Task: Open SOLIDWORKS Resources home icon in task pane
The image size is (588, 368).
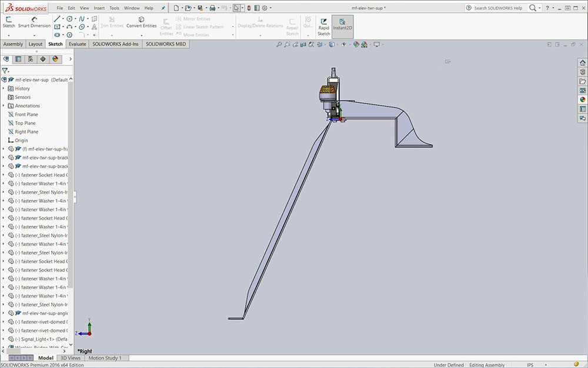Action: click(583, 62)
